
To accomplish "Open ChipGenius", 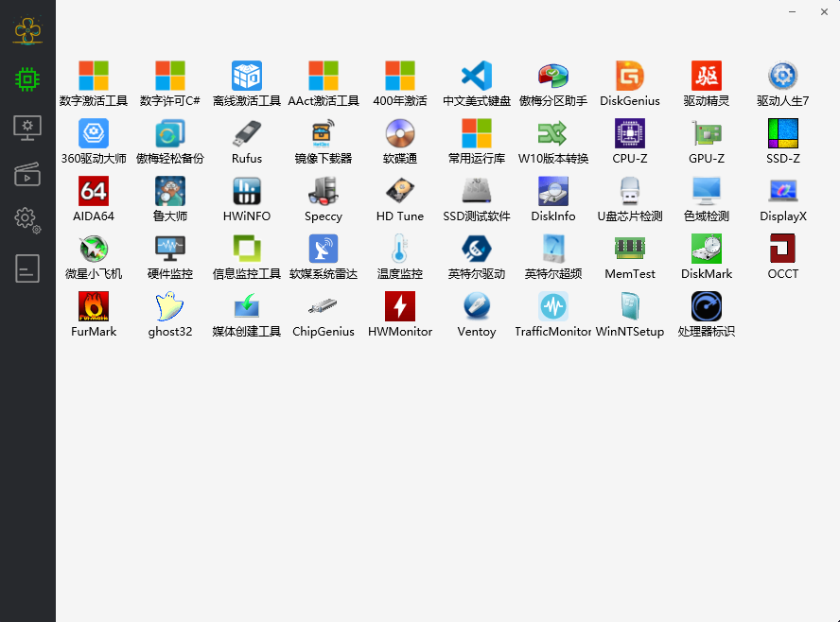I will 324,316.
